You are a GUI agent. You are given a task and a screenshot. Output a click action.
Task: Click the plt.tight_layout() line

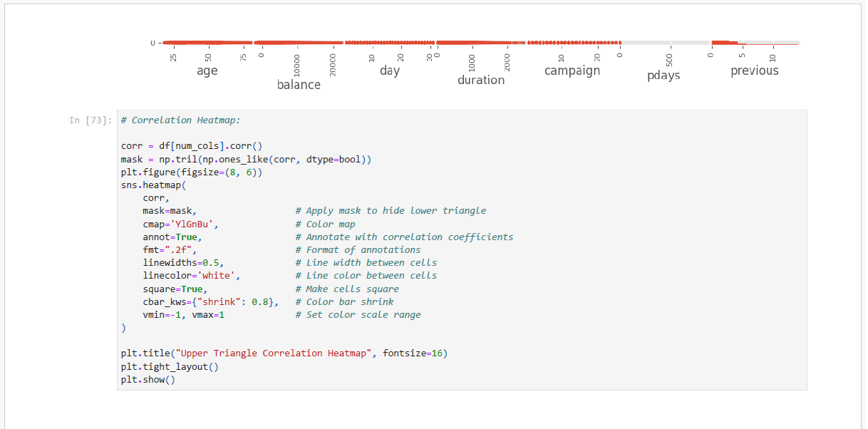coord(169,367)
